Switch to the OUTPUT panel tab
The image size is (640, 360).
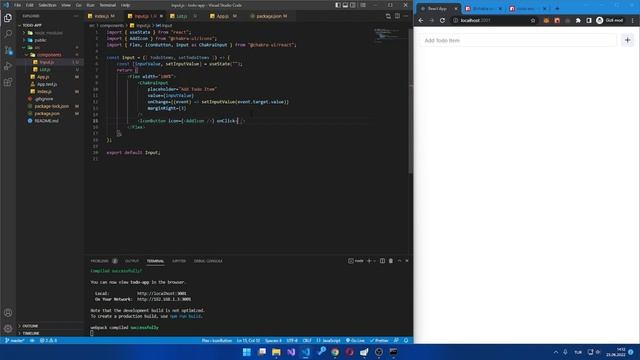tap(132, 261)
